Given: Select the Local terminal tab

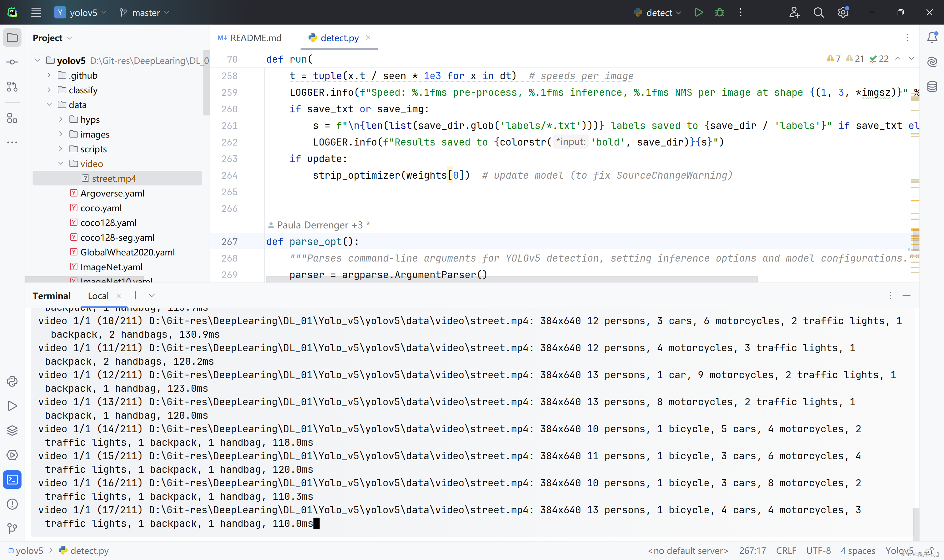Looking at the screenshot, I should tap(98, 295).
